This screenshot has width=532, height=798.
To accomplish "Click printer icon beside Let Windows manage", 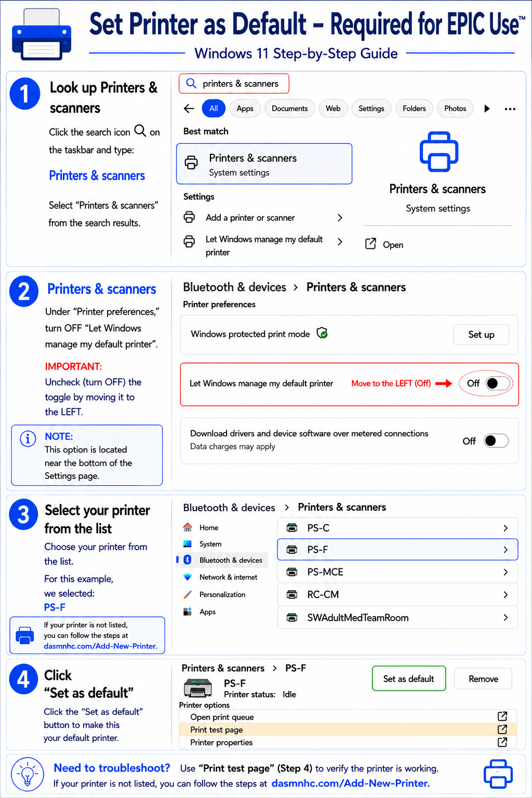I will (190, 241).
